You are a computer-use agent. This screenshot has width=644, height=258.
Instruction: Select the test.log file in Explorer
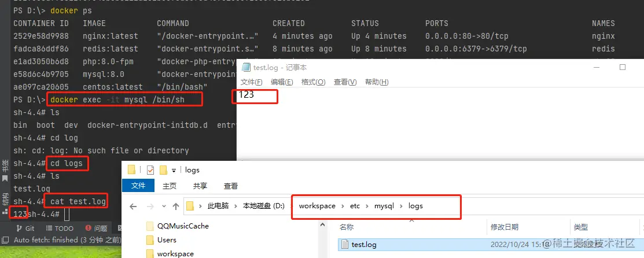(x=491, y=245)
